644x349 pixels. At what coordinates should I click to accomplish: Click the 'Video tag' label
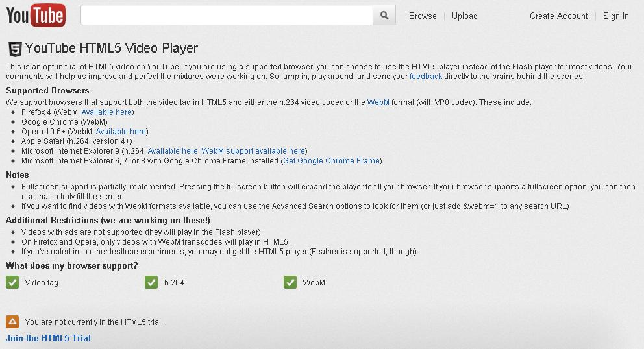tap(42, 282)
